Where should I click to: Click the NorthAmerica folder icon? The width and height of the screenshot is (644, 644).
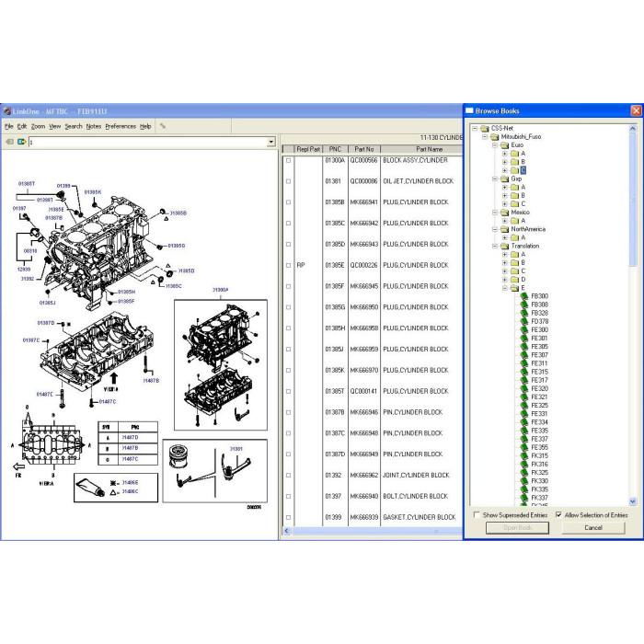click(504, 229)
